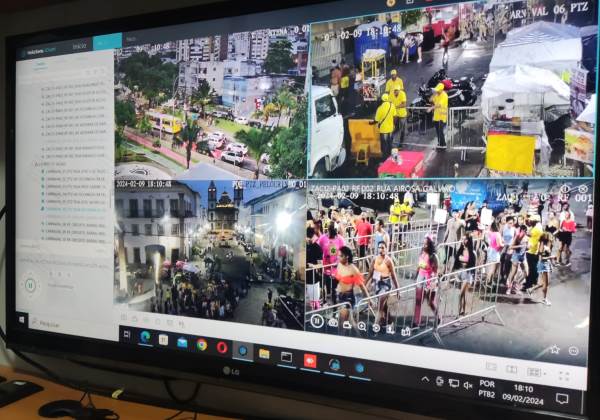Switch to two-pane layout icon

pos(512,369)
